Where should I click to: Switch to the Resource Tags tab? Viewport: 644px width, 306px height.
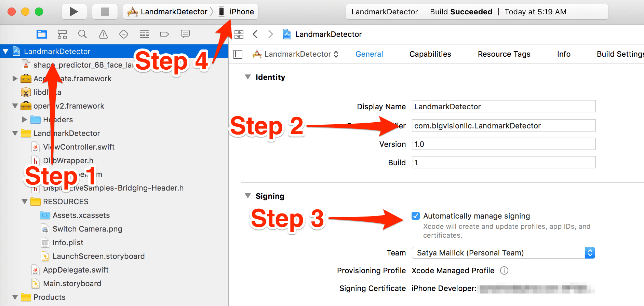pos(504,54)
